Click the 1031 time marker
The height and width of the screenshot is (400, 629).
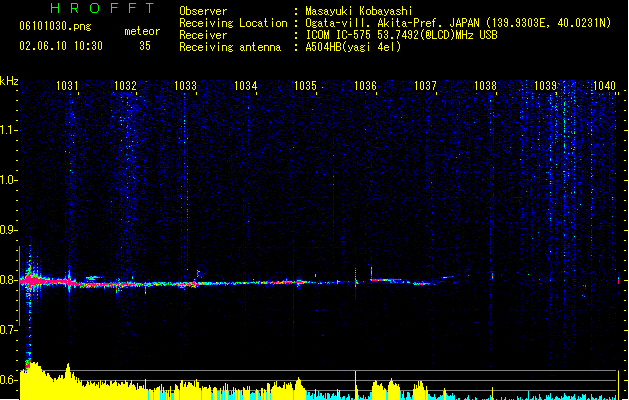point(67,86)
